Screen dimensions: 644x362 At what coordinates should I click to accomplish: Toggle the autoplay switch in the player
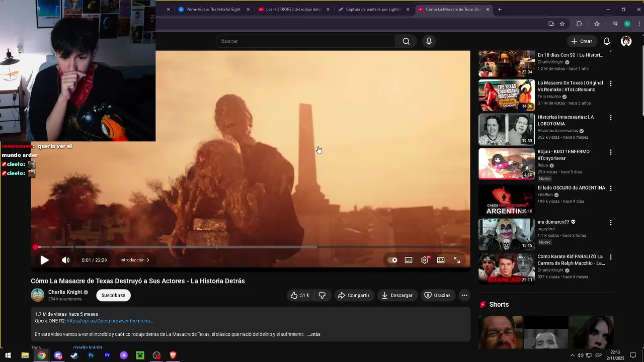(392, 260)
